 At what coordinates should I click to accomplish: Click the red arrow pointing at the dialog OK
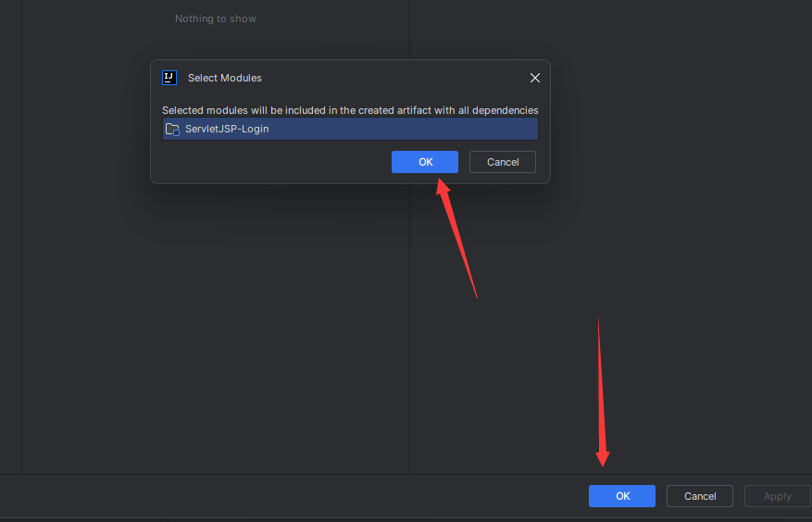pos(457,238)
